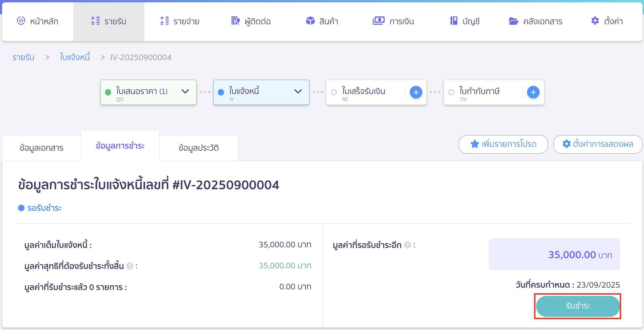Click the due date 23/09/2025
The width and height of the screenshot is (644, 330).
pos(598,285)
